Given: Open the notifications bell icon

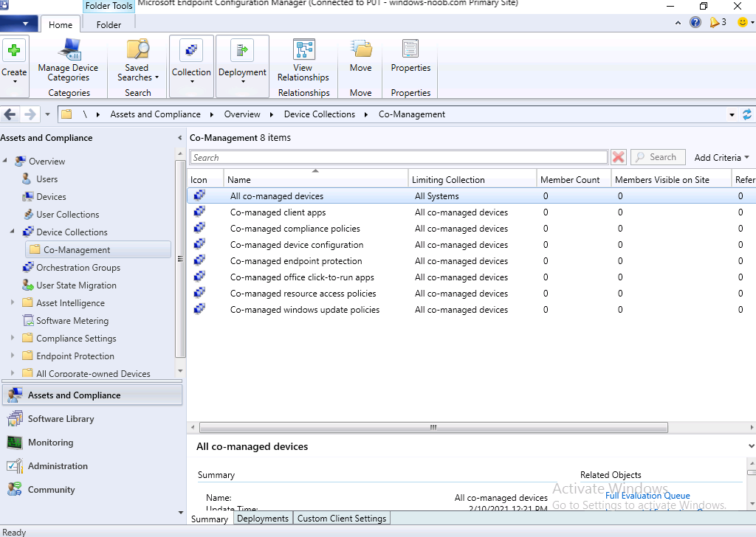Looking at the screenshot, I should 715,22.
